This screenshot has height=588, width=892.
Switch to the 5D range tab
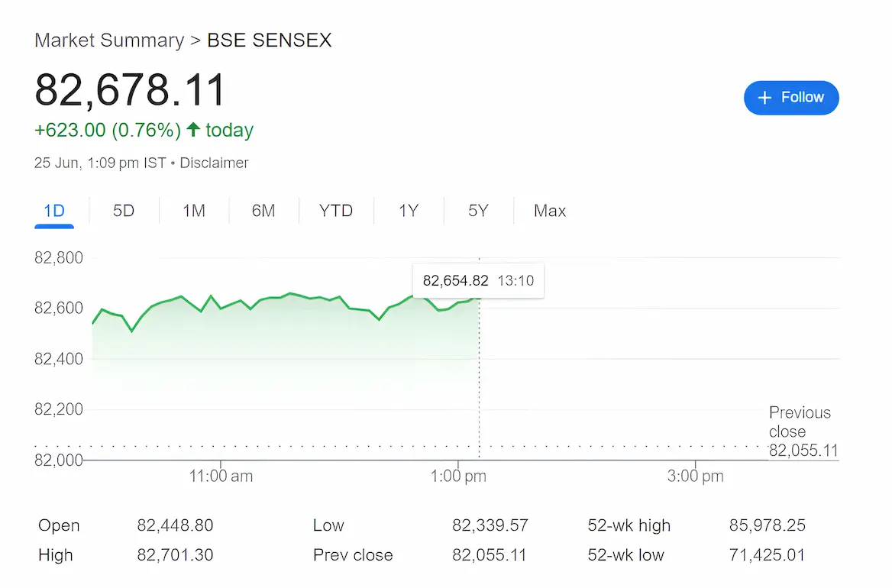click(124, 211)
